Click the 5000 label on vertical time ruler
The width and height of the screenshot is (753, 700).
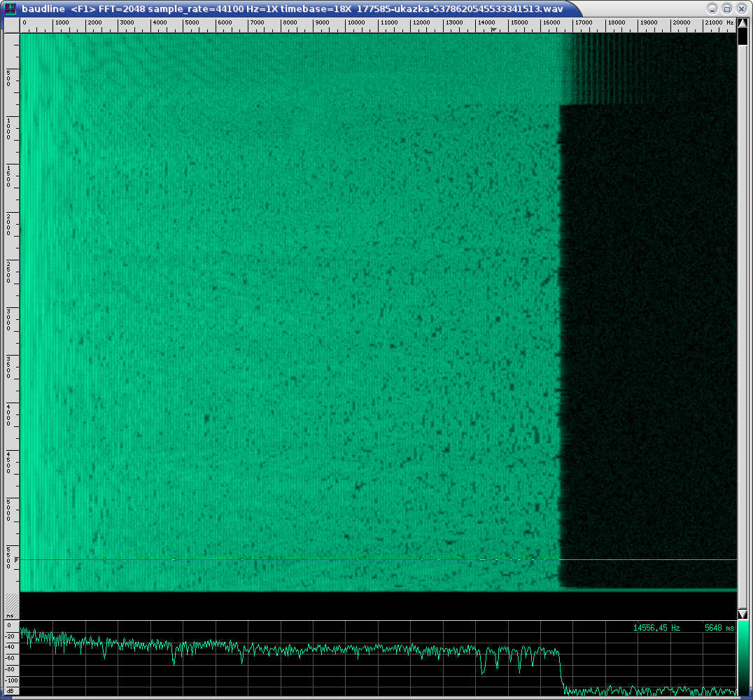[8, 511]
